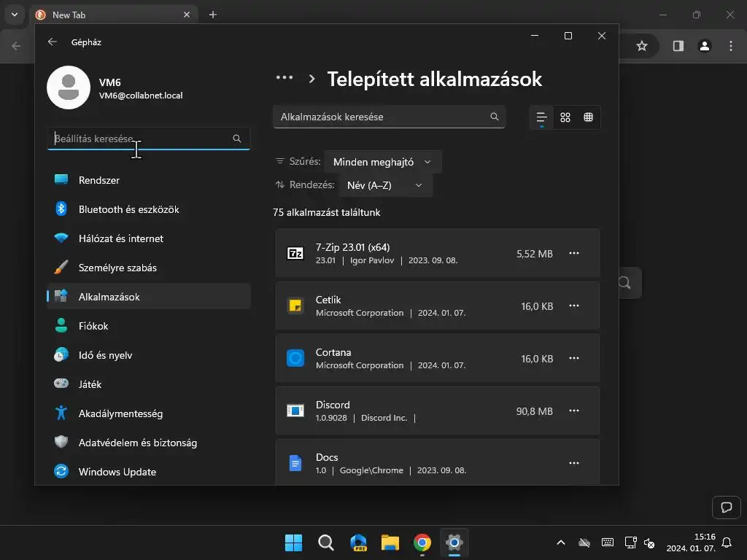Screen dimensions: 747x560
Task: Open Rendszer settings category
Action: point(149,180)
